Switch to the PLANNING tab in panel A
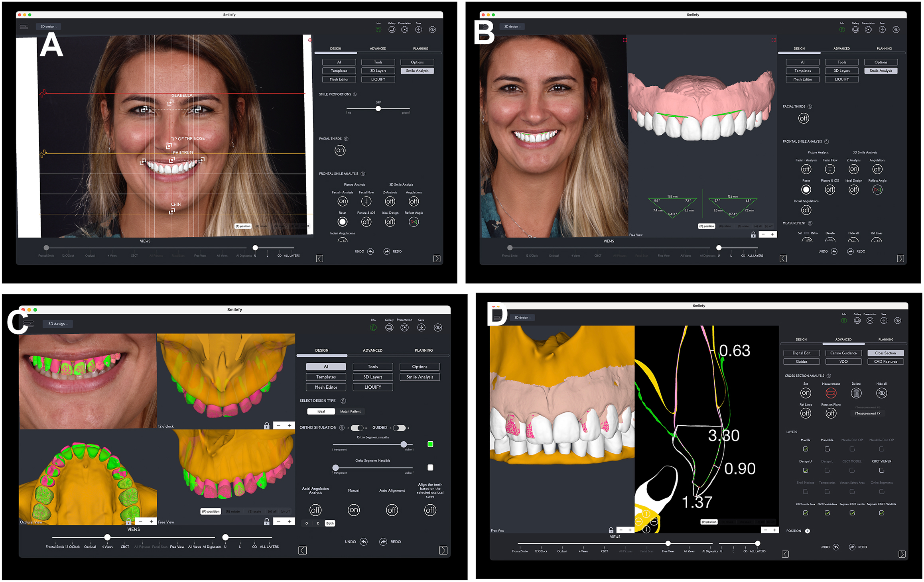The width and height of the screenshot is (924, 582). (x=421, y=49)
